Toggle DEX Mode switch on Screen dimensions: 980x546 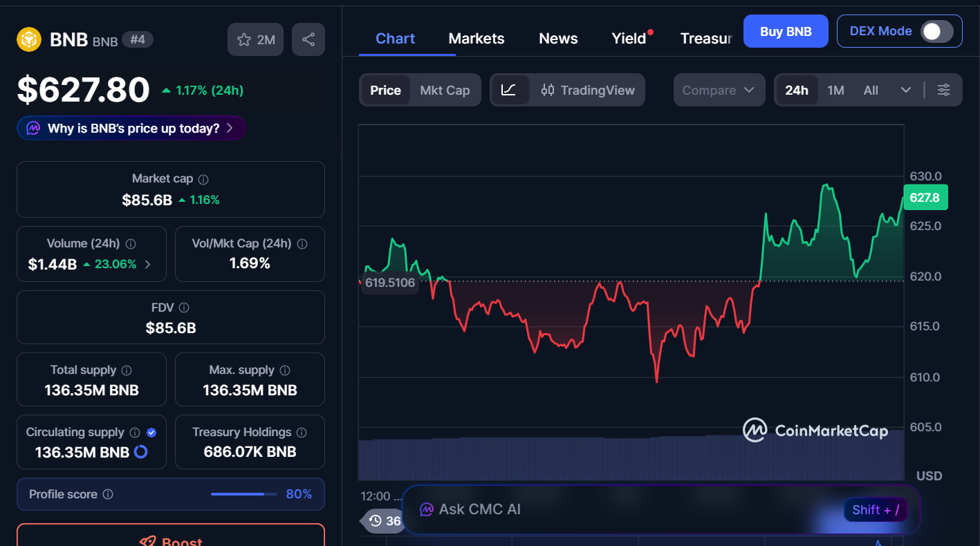[935, 31]
